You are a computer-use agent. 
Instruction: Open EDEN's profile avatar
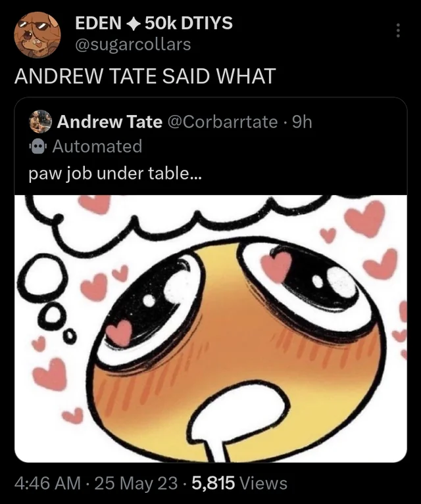[x=37, y=35]
